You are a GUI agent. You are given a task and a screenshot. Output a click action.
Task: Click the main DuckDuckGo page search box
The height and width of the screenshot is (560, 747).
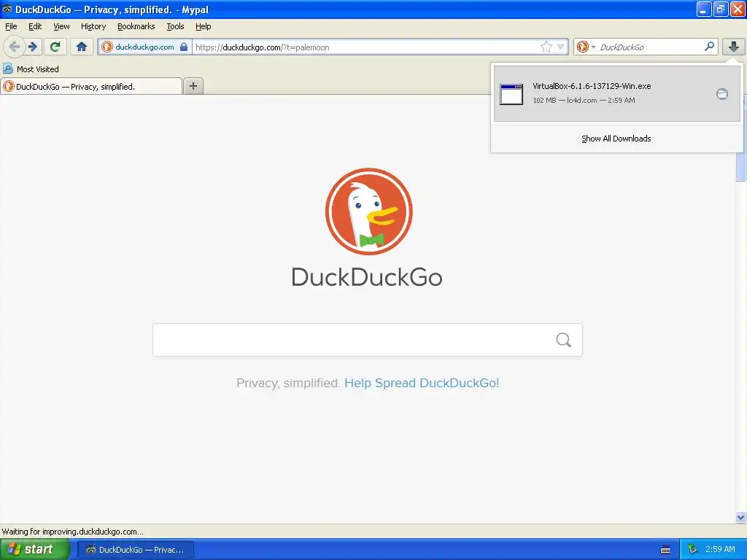point(368,340)
